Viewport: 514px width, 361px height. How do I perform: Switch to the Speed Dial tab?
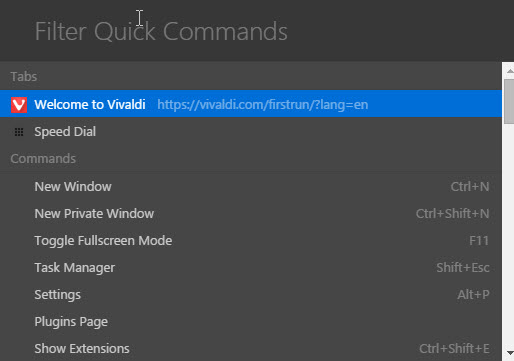click(x=251, y=131)
